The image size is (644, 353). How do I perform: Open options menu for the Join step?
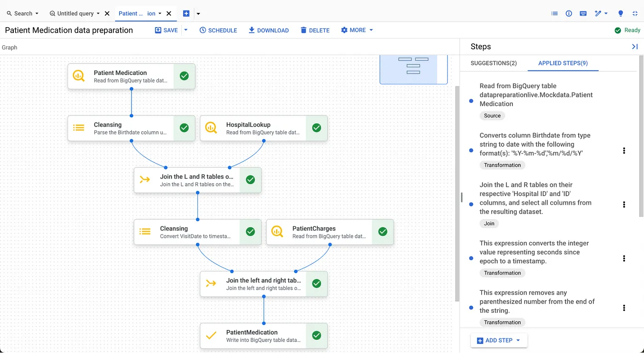624,204
